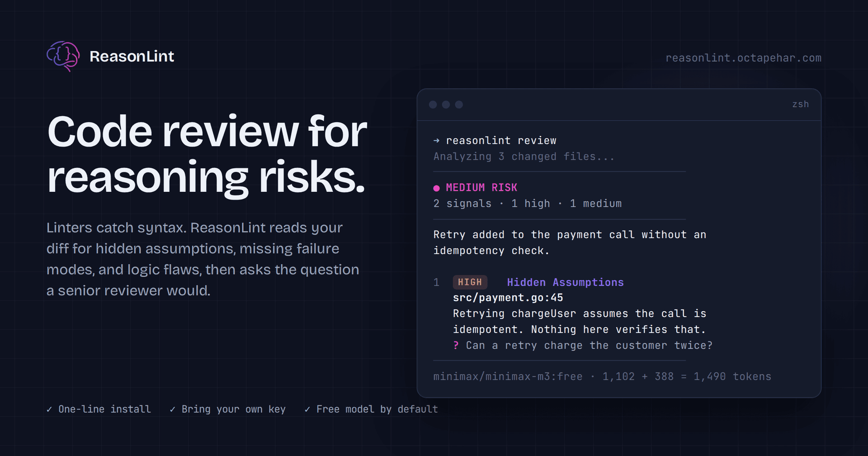
Task: Click the 'Analyzing 3 changed files...' line
Action: pos(524,157)
